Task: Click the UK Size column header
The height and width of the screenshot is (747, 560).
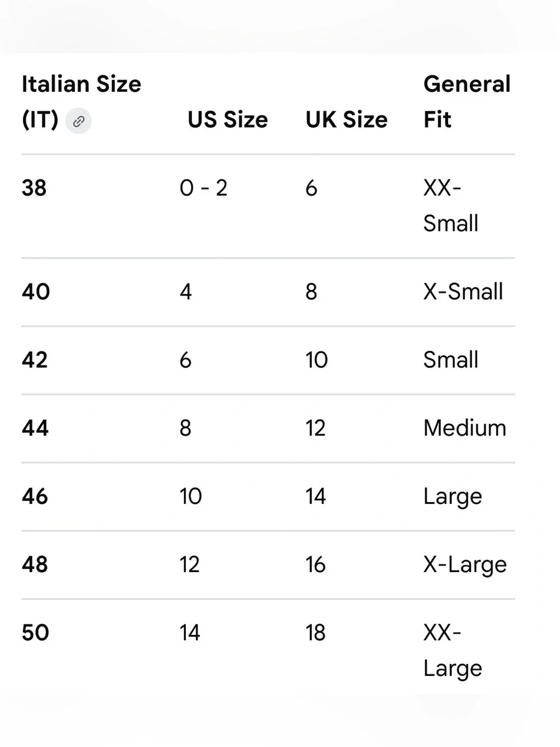Action: tap(346, 120)
